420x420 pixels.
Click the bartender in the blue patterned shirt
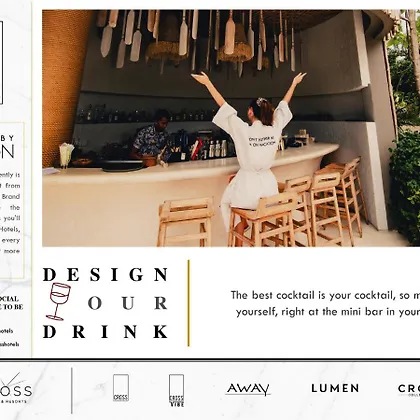click(152, 137)
